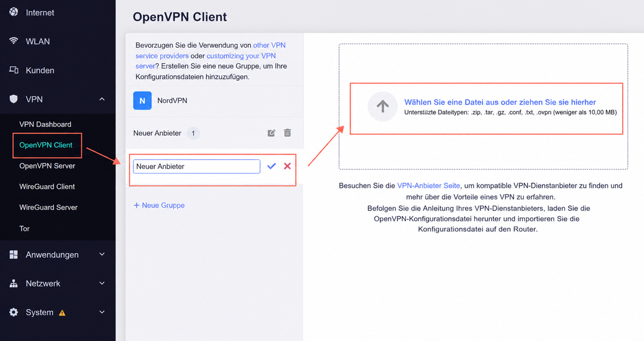644x341 pixels.
Task: Expand the Netzwerk menu
Action: 102,283
